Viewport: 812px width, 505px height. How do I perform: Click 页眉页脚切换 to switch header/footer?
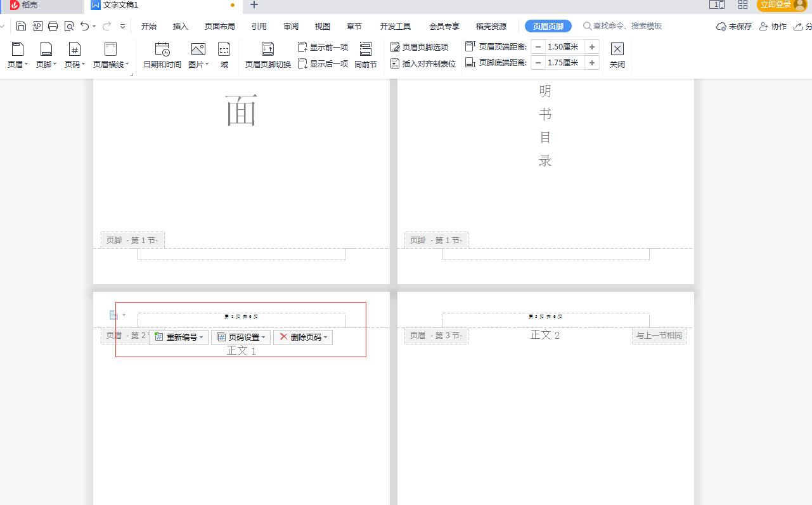(x=267, y=56)
